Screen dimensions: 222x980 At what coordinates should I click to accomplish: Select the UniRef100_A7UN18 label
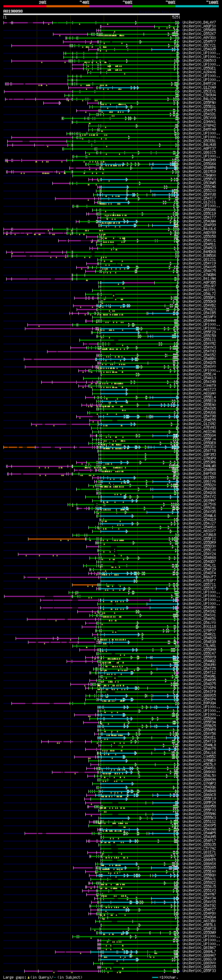199,535
